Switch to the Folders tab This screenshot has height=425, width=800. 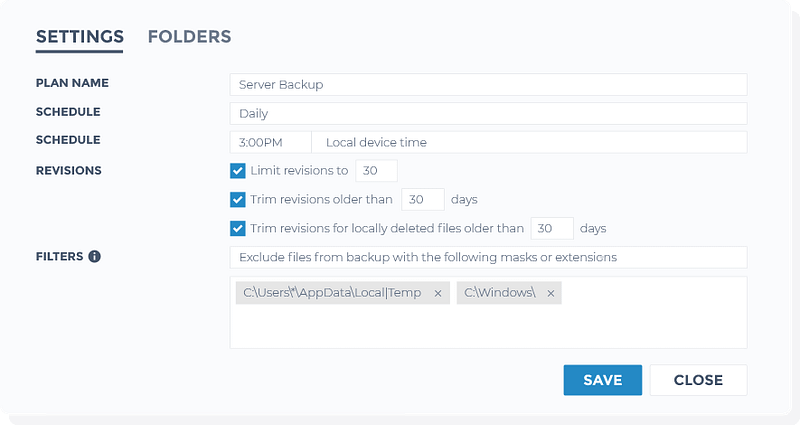(189, 37)
